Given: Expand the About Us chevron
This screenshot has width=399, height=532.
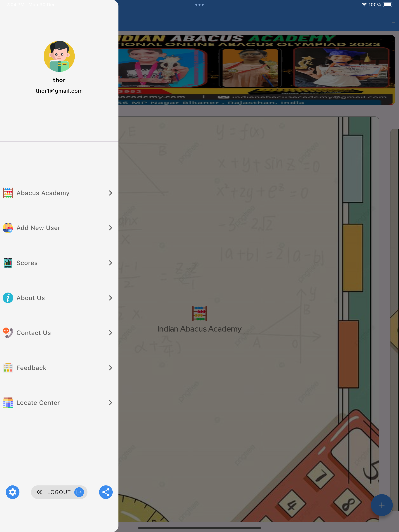Looking at the screenshot, I should pos(110,298).
